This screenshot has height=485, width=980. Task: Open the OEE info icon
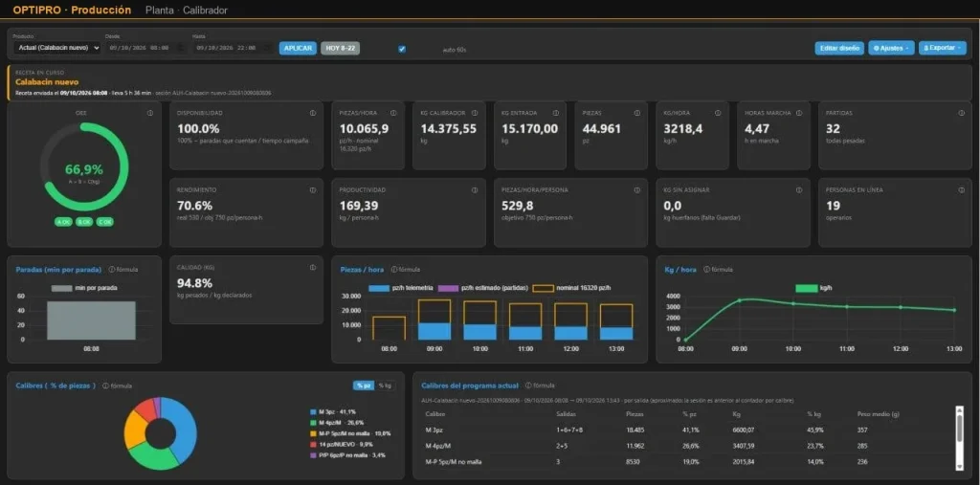point(150,113)
